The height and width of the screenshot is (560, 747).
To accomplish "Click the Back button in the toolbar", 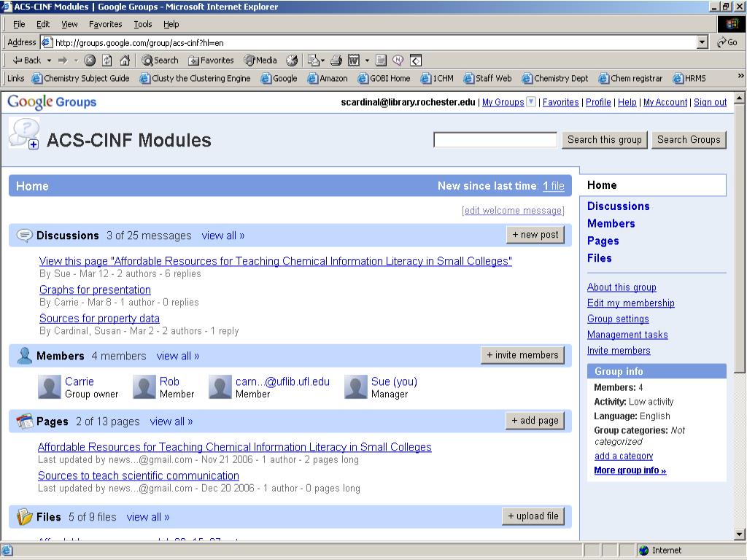I will click(27, 61).
